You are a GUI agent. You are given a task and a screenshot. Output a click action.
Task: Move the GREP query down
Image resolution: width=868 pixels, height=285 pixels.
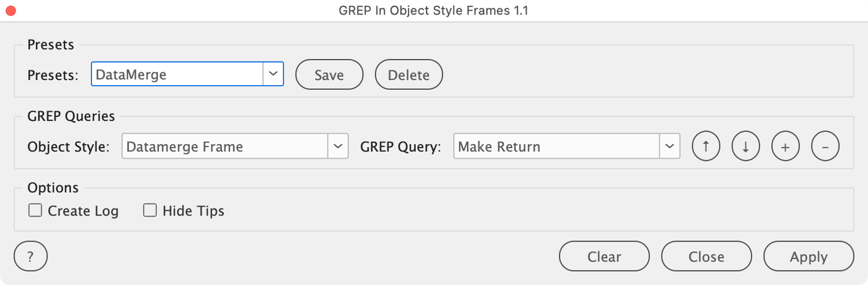tap(746, 147)
